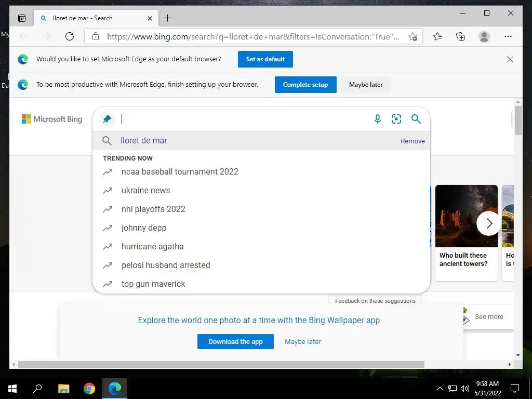532x399 pixels.
Task: Select the lloret de mar - Search tab
Action: coord(96,18)
